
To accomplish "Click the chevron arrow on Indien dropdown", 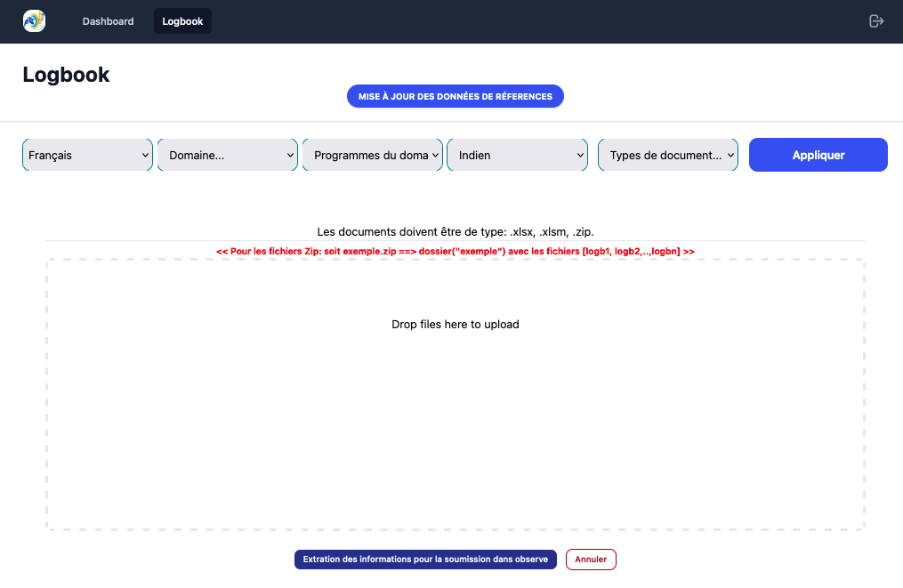I will pos(580,156).
